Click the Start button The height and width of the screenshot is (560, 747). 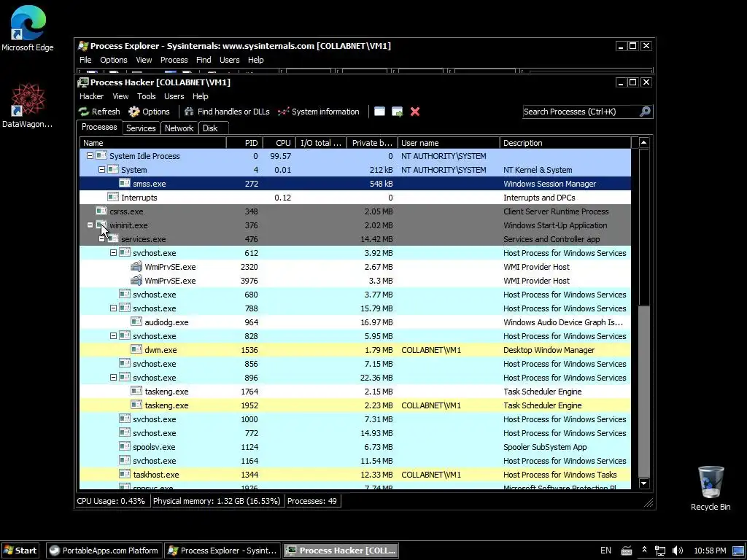tap(20, 551)
